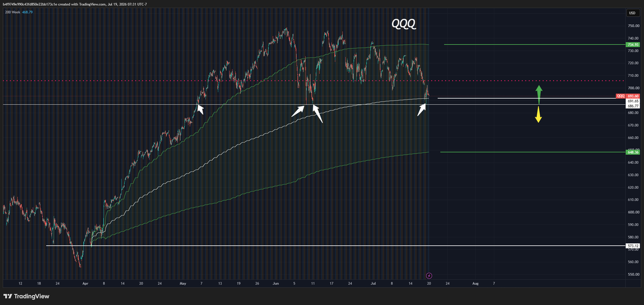Select the green horizontal line at 648.36
644x305 pixels.
coord(532,152)
